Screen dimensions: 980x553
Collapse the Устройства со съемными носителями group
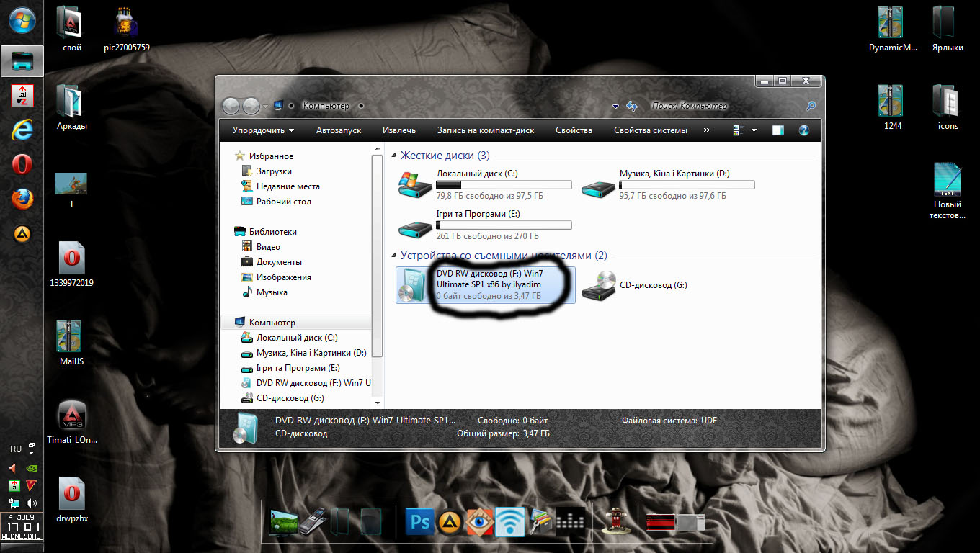[x=393, y=256]
